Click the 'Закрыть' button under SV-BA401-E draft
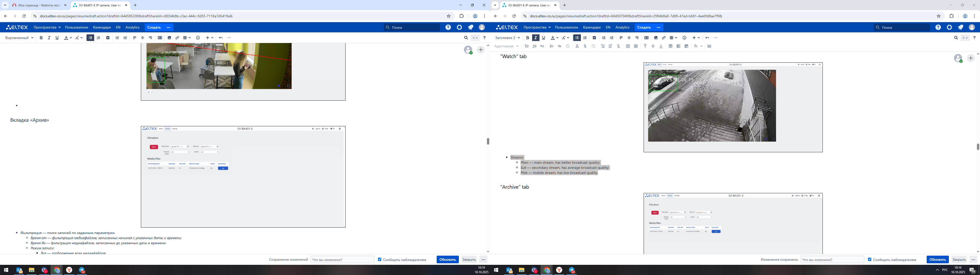 pyautogui.click(x=469, y=259)
